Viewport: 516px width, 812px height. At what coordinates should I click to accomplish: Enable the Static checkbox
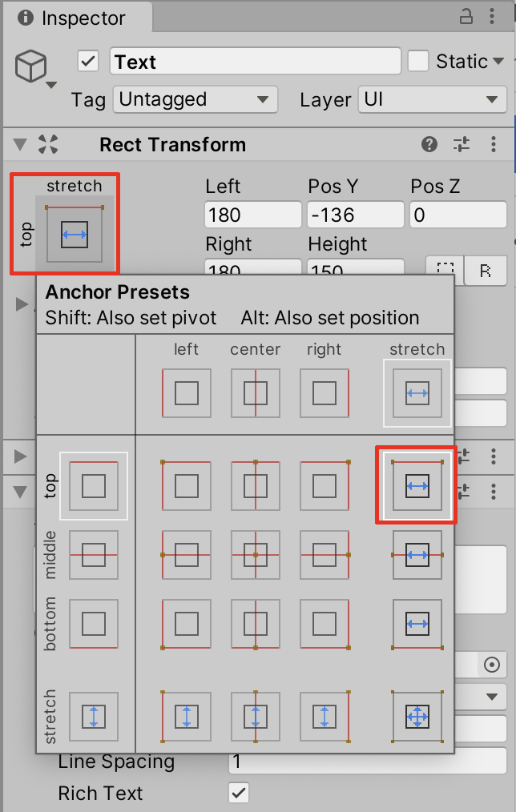(418, 62)
